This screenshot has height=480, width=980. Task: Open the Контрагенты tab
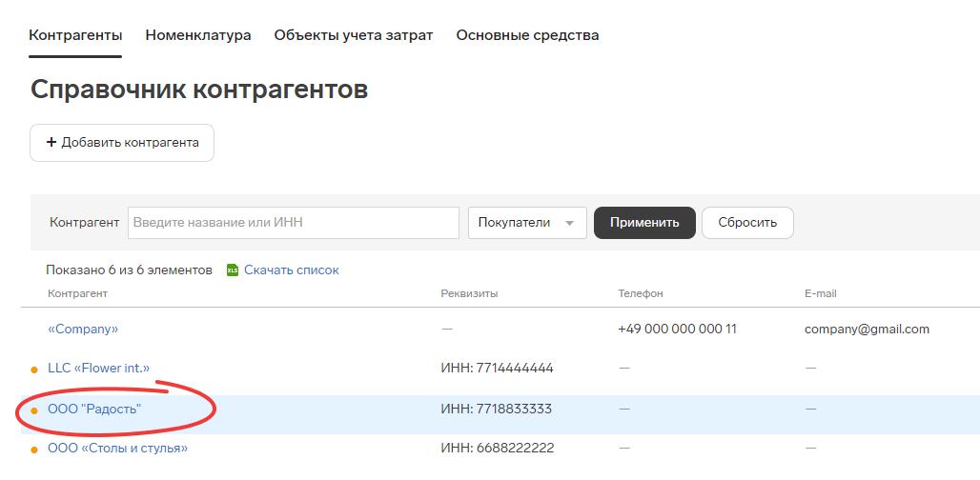[75, 35]
